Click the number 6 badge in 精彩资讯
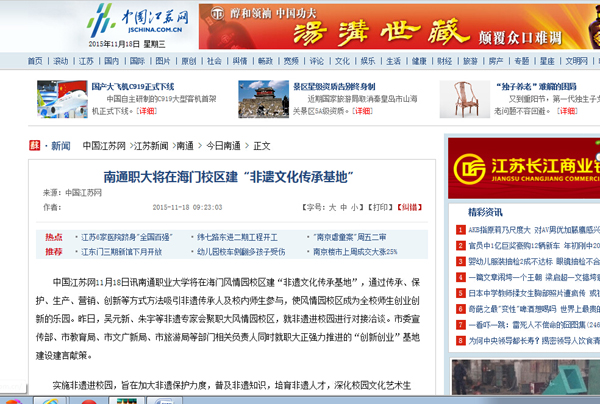The height and width of the screenshot is (404, 600). 460,309
